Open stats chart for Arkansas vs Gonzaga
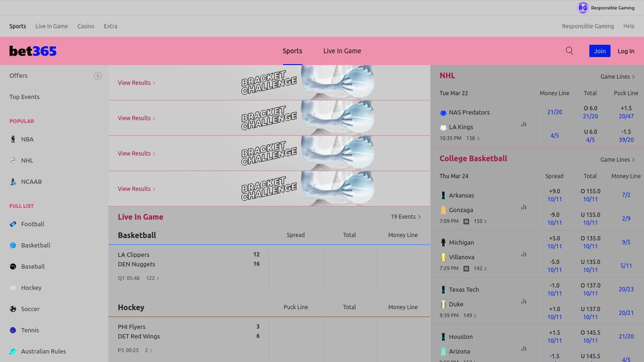The image size is (644, 362). pos(524,207)
